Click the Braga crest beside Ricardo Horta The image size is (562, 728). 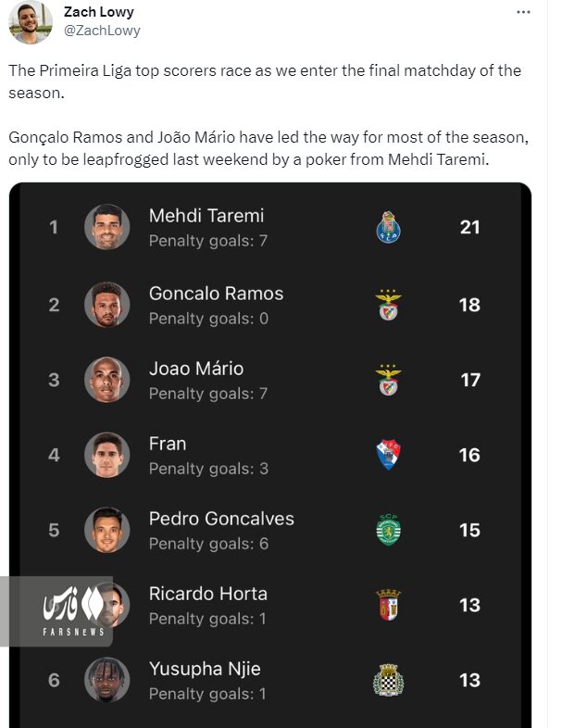click(388, 605)
